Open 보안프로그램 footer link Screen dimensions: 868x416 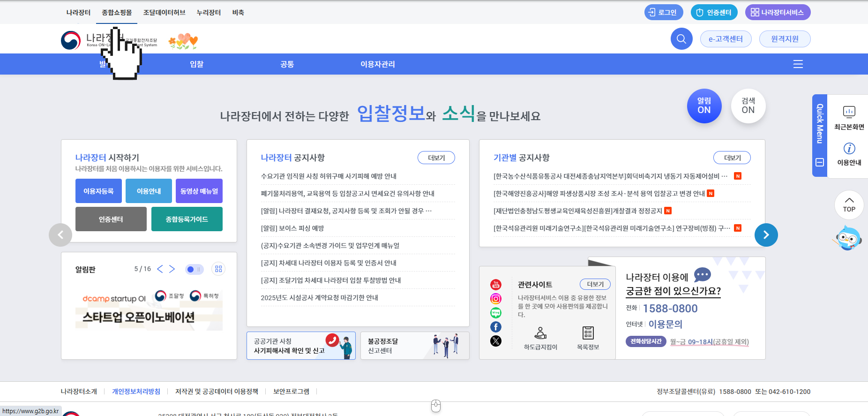pos(291,392)
